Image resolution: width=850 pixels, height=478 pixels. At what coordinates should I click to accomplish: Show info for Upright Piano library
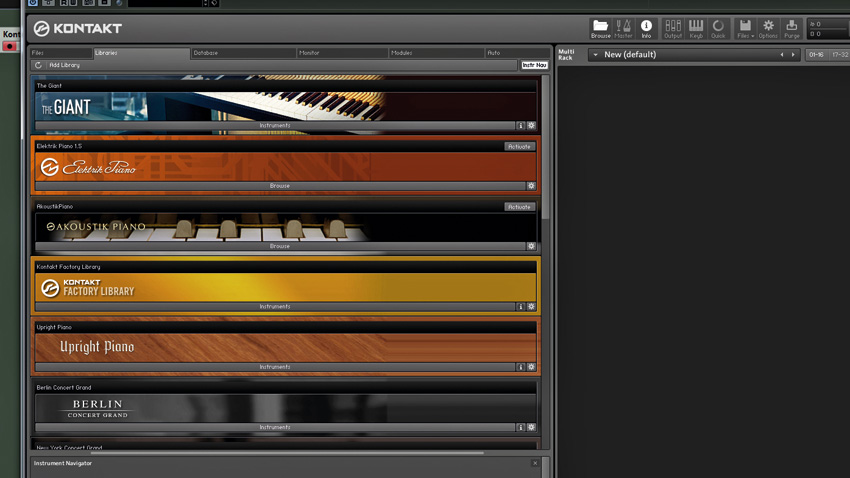(520, 367)
